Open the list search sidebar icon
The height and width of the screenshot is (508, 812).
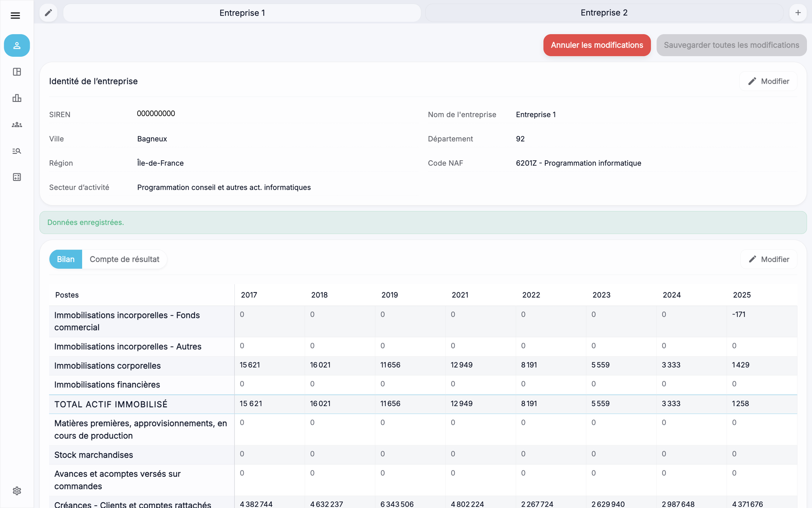17,151
